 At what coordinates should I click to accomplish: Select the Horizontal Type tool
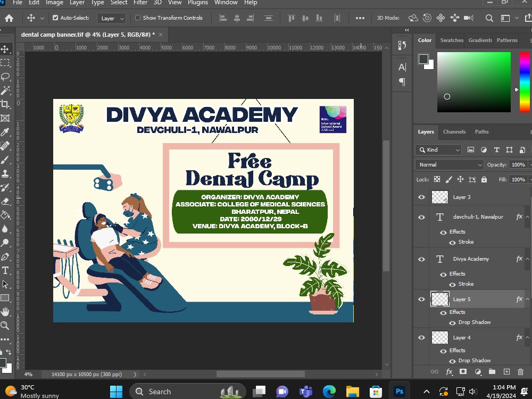[x=6, y=270]
